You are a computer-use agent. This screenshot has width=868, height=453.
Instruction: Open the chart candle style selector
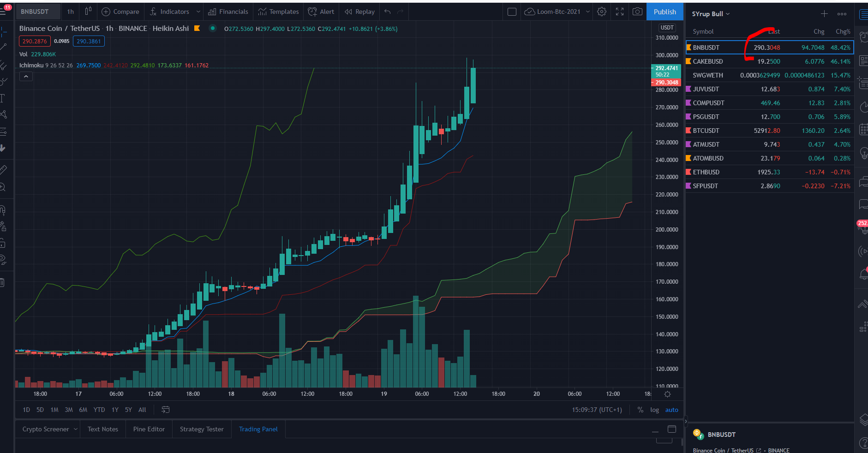pos(88,12)
